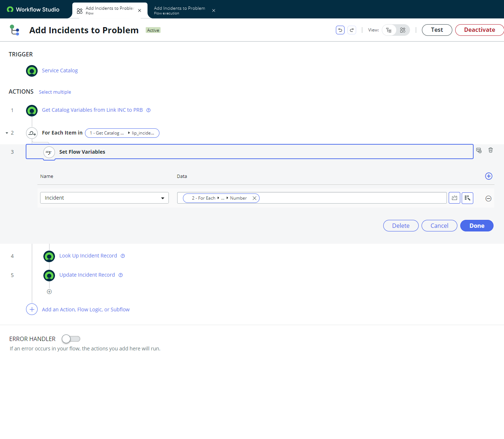Click the Redo icon

point(351,30)
